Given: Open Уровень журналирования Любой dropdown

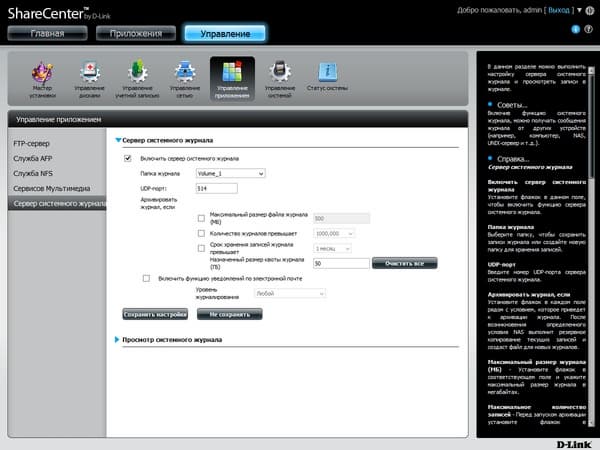Looking at the screenshot, I should click(290, 293).
